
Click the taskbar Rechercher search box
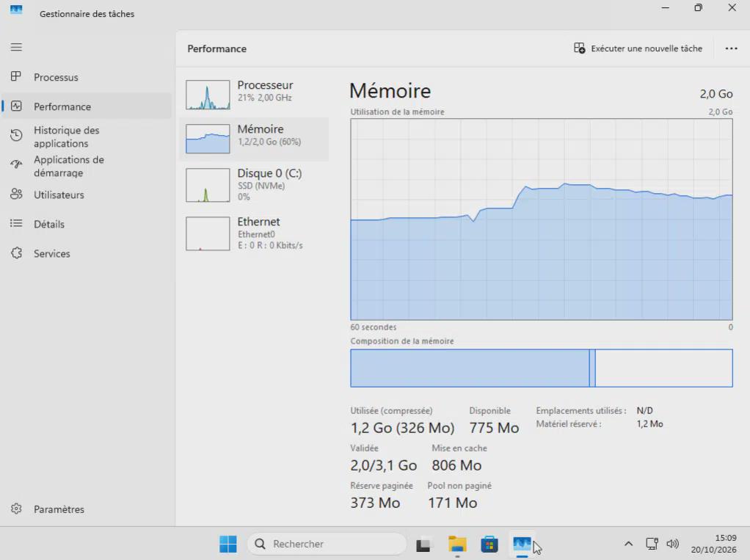[327, 544]
